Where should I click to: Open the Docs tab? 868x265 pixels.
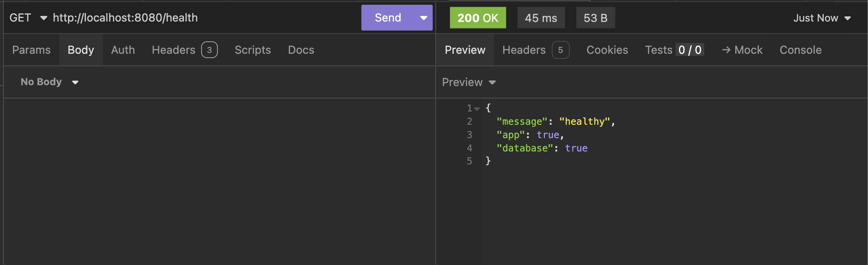point(301,50)
